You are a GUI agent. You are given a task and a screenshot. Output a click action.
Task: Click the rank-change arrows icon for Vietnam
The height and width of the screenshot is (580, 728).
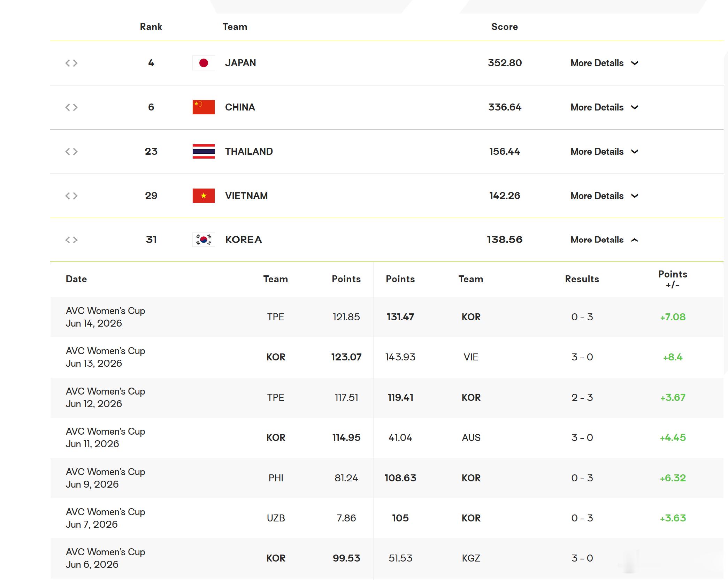tap(71, 196)
